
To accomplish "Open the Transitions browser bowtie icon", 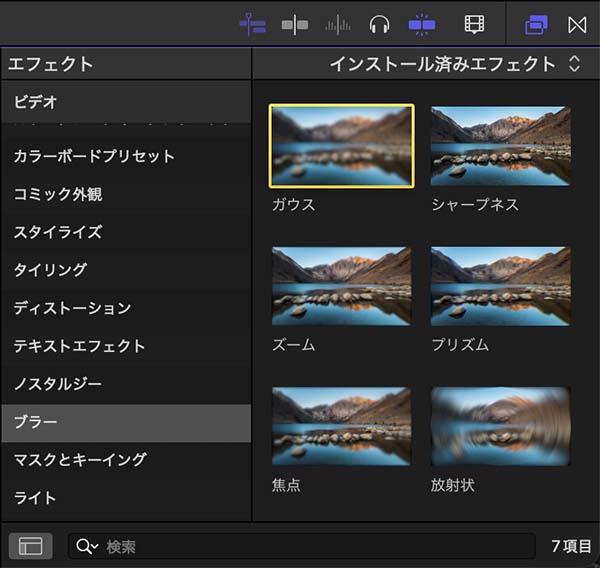I will click(577, 23).
